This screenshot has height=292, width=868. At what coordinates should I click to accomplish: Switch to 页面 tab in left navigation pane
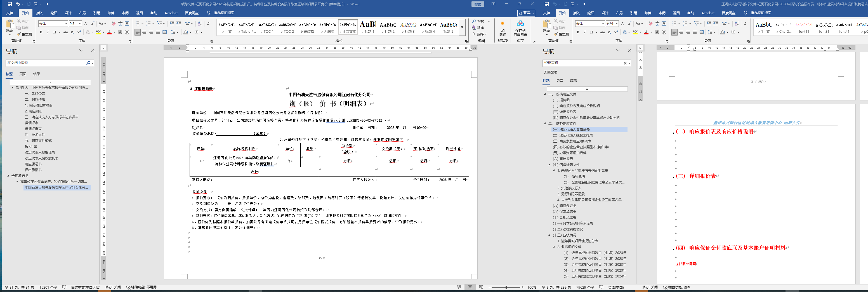[23, 74]
